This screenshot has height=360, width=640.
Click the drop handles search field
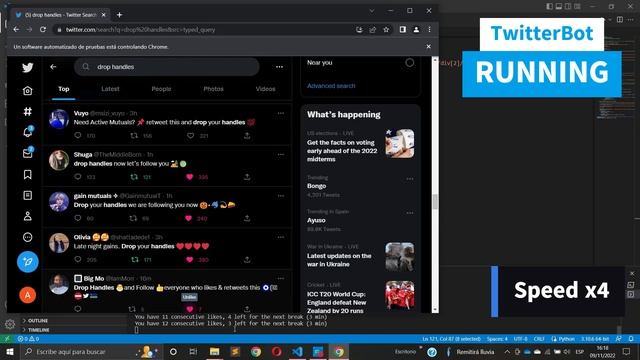[167, 67]
